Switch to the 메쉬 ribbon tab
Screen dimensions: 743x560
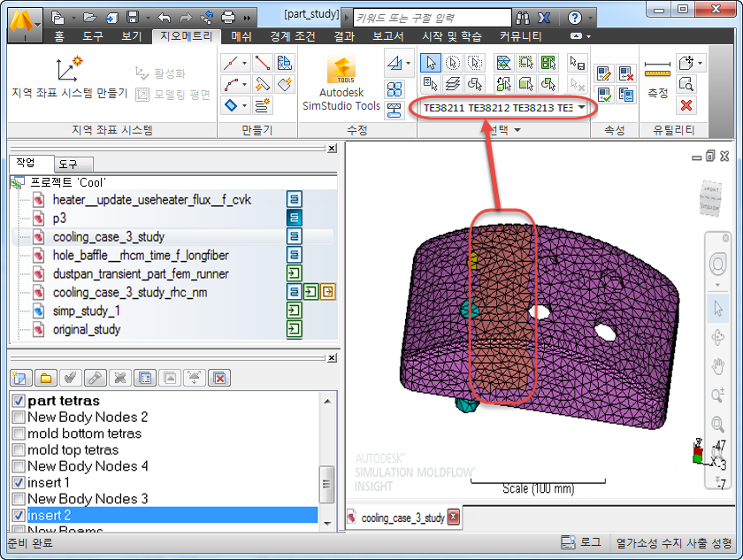click(241, 36)
